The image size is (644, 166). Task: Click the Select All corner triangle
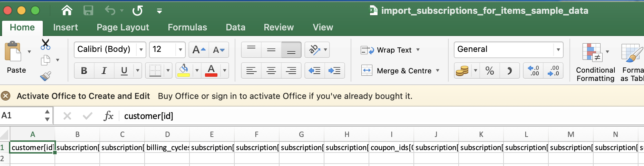(x=4, y=134)
